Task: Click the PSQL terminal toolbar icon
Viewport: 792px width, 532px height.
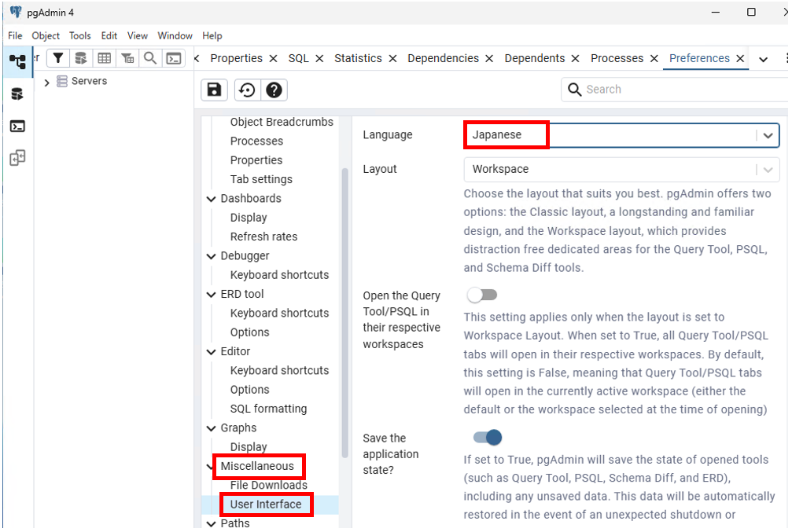Action: (x=174, y=59)
